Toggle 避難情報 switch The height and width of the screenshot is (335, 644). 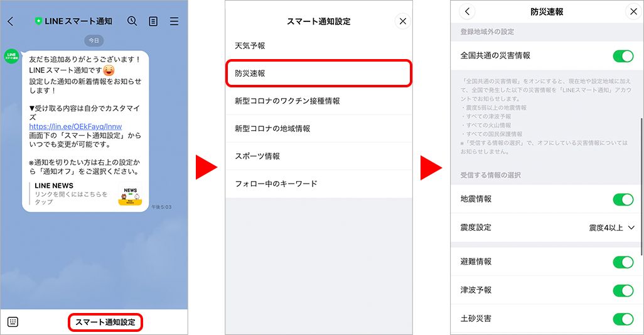(x=623, y=261)
